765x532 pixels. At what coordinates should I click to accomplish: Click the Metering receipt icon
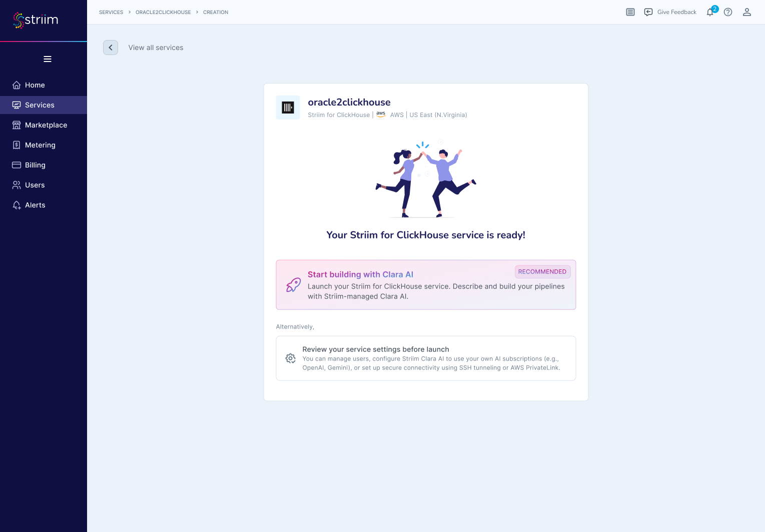(17, 145)
